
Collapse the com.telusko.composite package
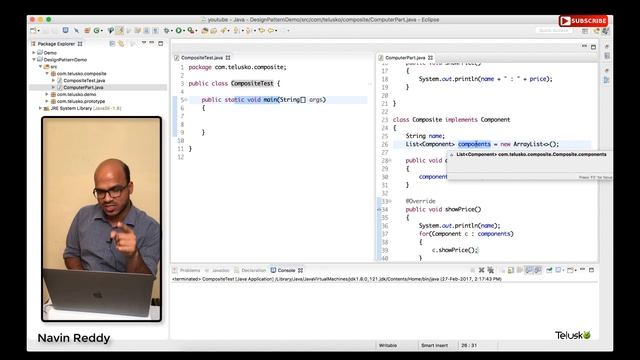click(47, 73)
